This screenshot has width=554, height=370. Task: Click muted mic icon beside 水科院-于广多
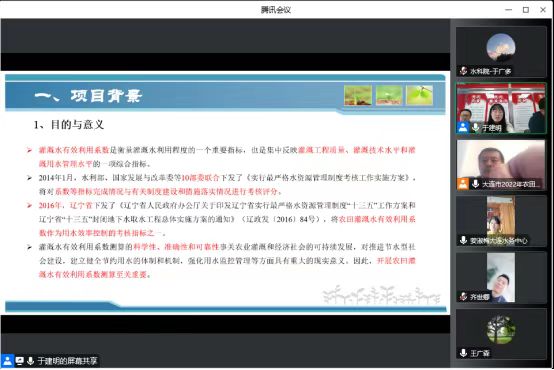(x=463, y=71)
